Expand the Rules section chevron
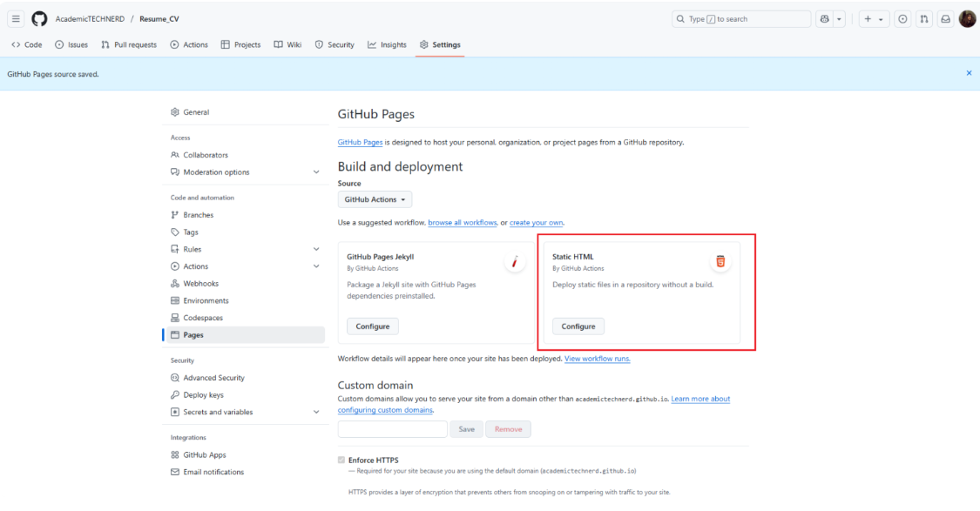Image resolution: width=980 pixels, height=511 pixels. point(316,249)
